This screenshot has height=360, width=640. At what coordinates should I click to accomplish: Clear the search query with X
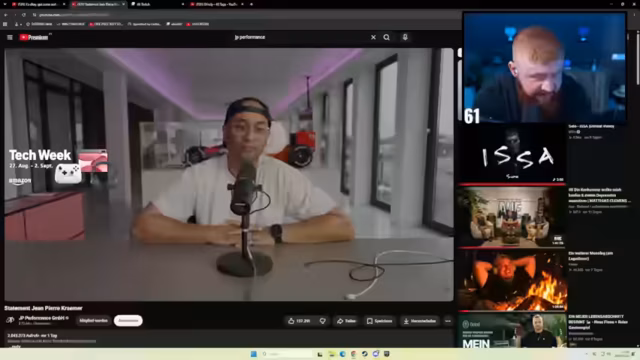tap(373, 37)
